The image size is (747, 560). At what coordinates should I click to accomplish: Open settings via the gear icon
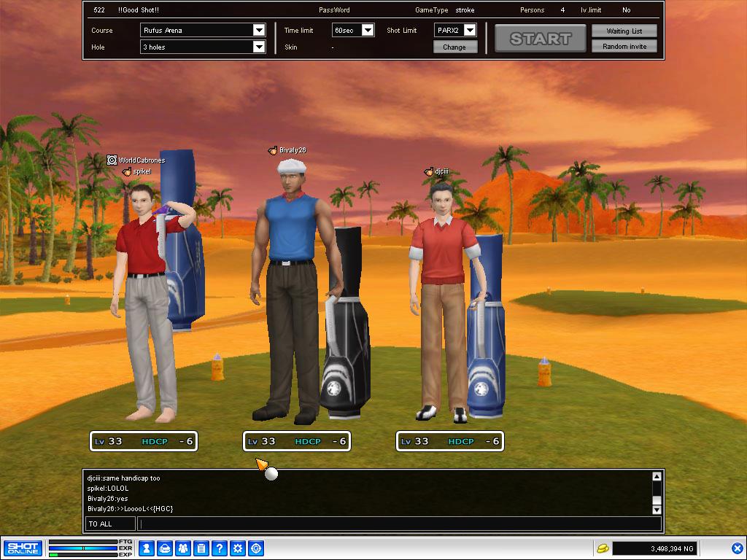coord(238,548)
